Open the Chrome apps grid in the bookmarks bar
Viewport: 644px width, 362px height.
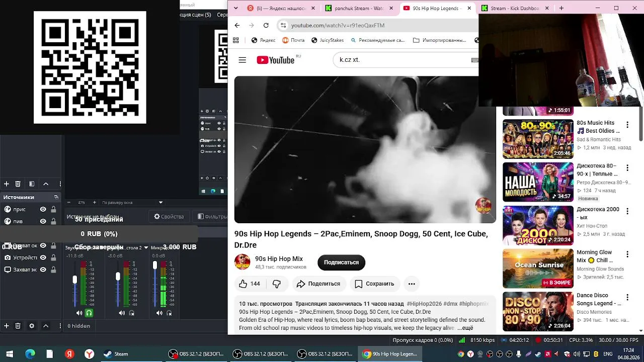(x=236, y=40)
